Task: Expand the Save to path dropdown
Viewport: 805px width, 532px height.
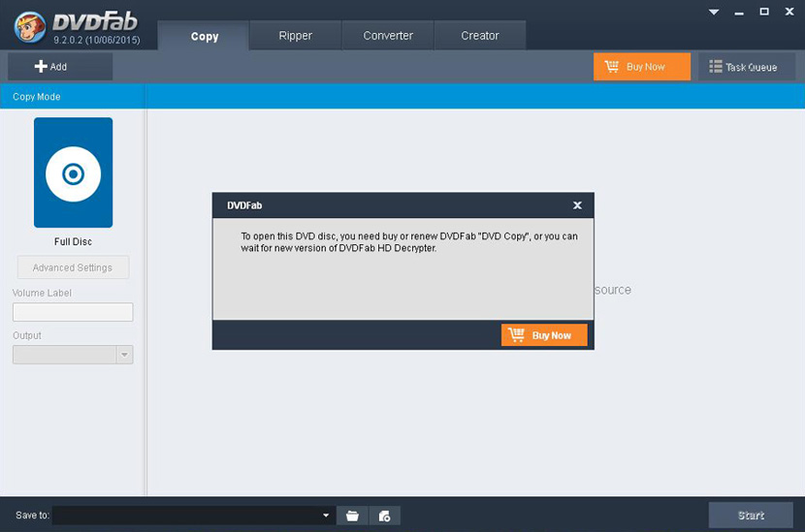Action: pos(326,516)
